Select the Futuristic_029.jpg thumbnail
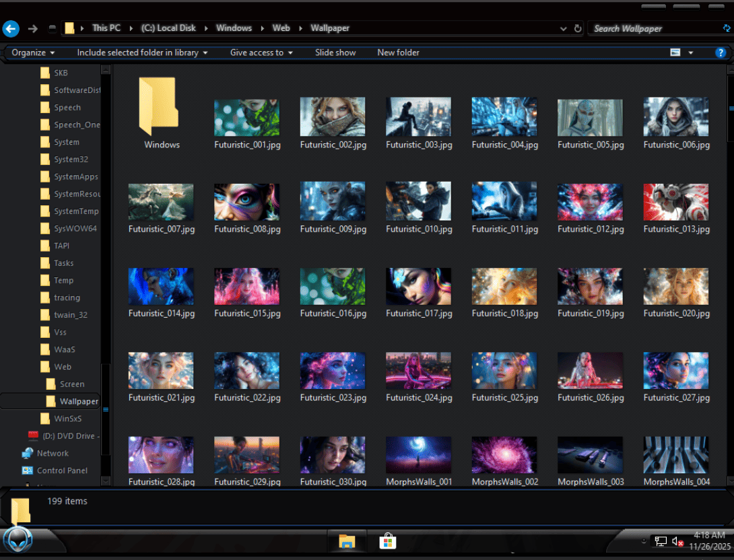 246,454
